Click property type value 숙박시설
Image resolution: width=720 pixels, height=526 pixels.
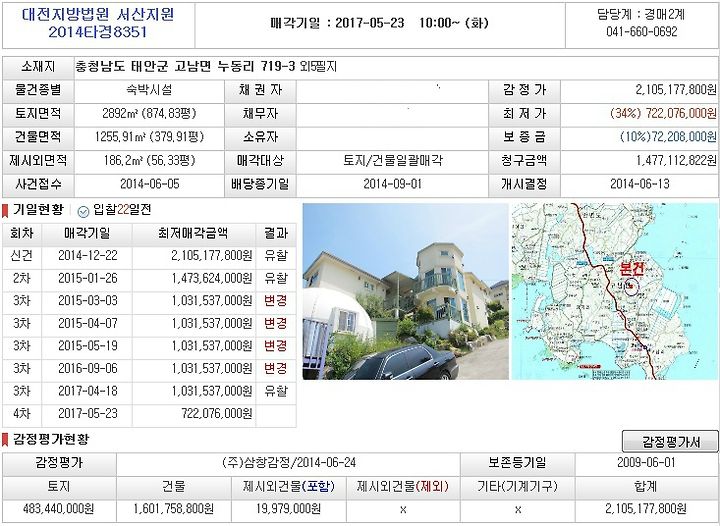149,90
